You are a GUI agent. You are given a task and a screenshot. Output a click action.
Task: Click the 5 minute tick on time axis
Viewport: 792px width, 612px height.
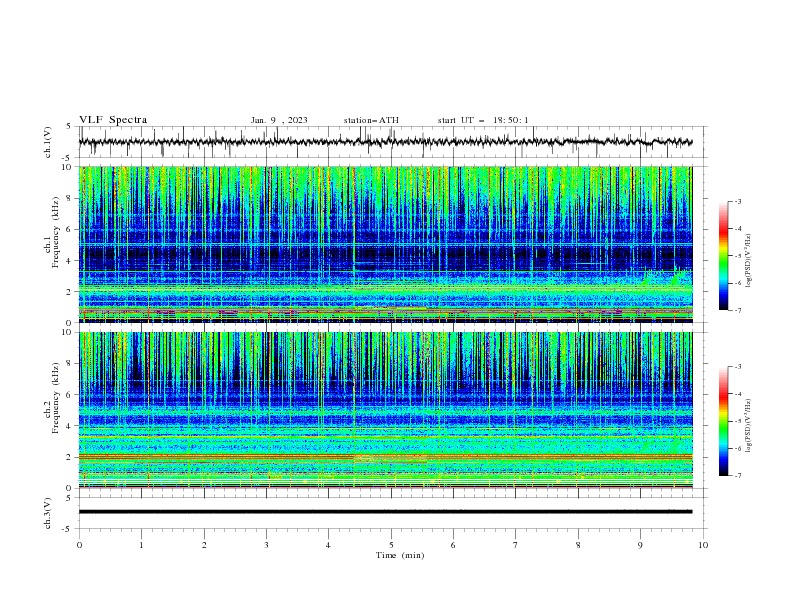tap(391, 545)
